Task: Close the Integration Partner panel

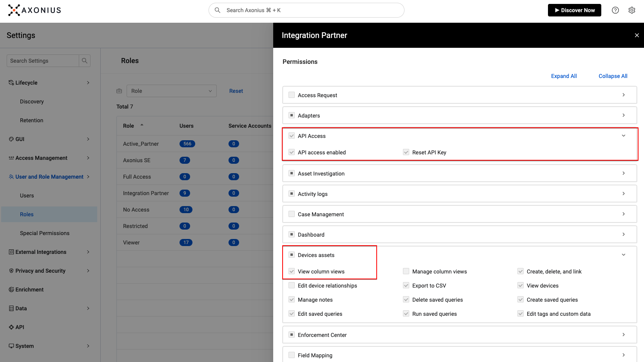Action: pyautogui.click(x=637, y=35)
